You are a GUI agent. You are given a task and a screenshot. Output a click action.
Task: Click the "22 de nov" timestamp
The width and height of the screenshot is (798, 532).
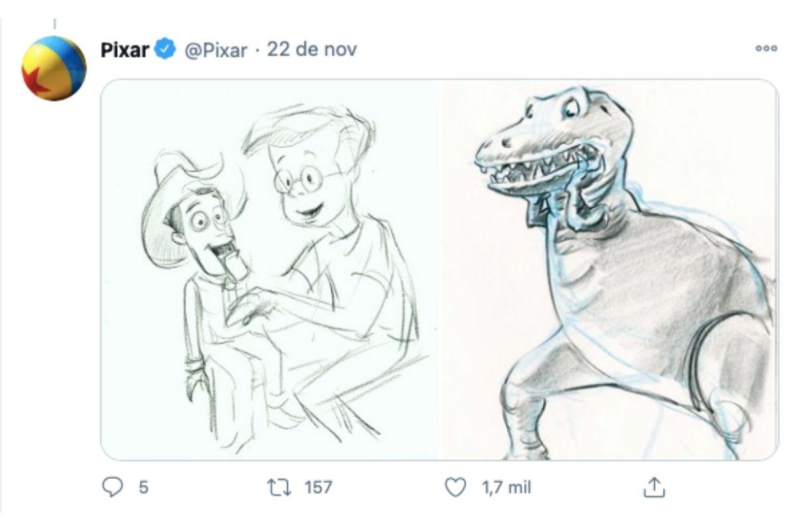click(312, 50)
